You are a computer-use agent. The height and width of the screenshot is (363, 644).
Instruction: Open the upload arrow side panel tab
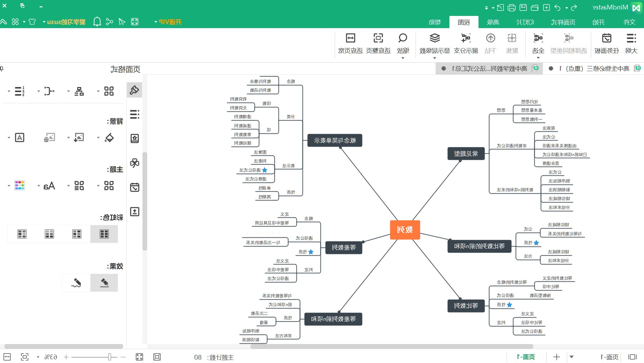click(x=135, y=212)
